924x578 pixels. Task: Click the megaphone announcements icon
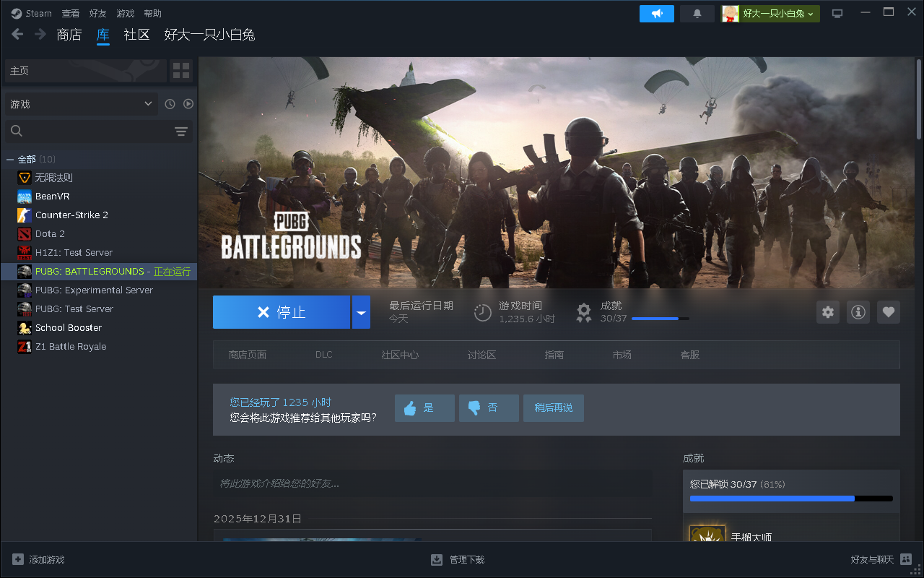coord(656,14)
